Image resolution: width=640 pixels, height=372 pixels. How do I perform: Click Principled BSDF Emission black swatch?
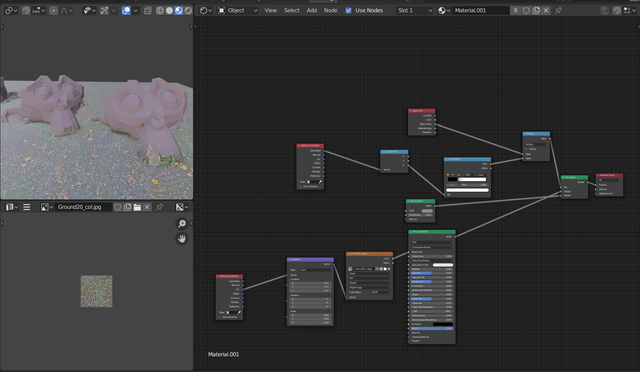(x=442, y=324)
